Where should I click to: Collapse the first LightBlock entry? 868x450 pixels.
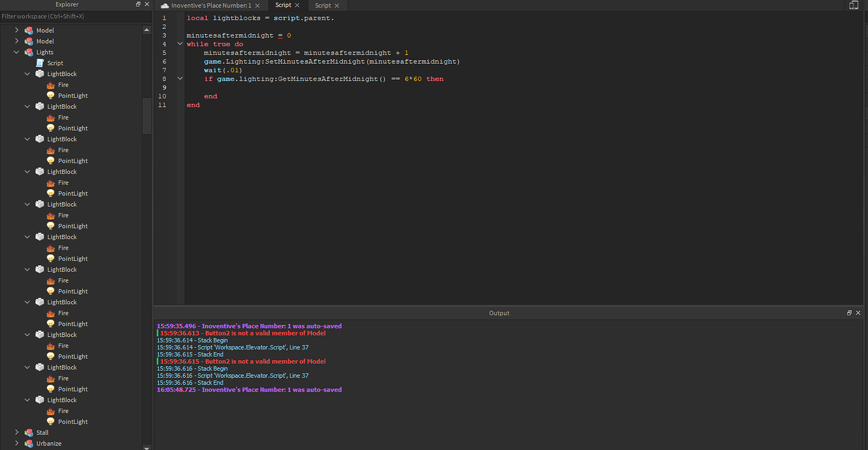[x=27, y=74]
